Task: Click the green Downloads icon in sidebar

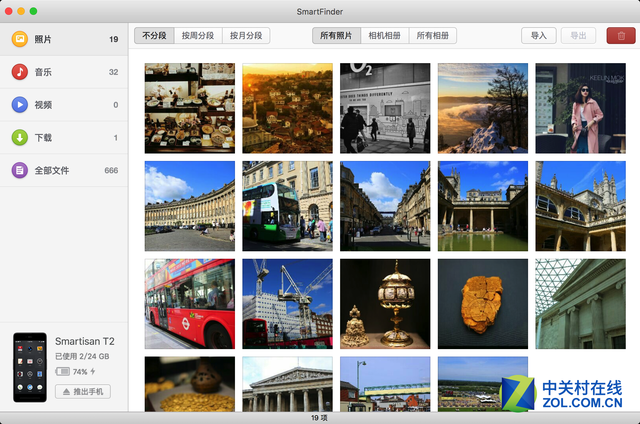Action: (x=19, y=137)
